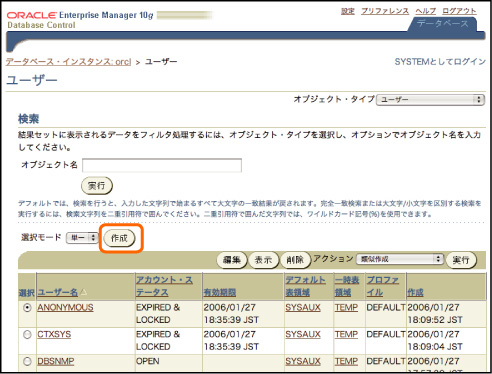
Task: Sort by 作成 column header
Action: [415, 293]
